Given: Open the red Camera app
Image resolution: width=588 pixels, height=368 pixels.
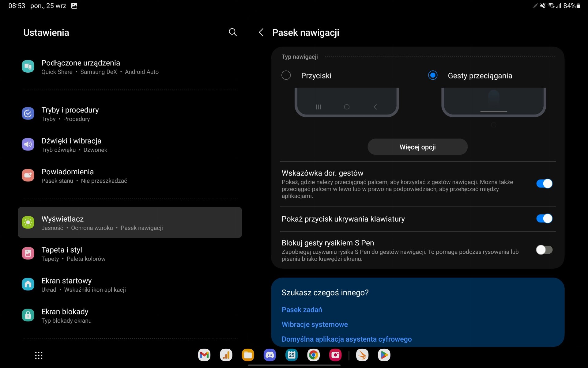Looking at the screenshot, I should point(335,355).
